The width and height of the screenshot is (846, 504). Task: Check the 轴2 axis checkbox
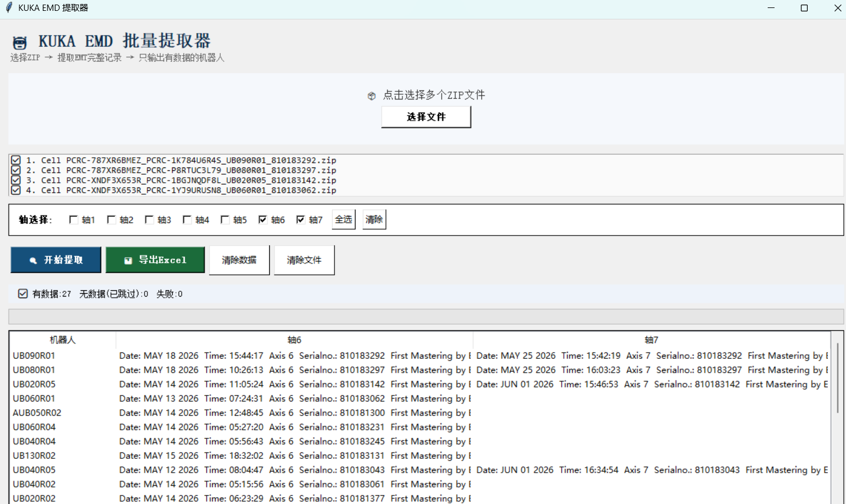pos(111,220)
